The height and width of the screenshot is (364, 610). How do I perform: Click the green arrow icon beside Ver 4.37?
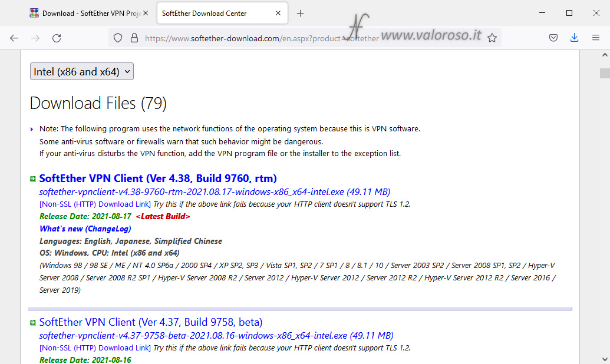tap(33, 322)
